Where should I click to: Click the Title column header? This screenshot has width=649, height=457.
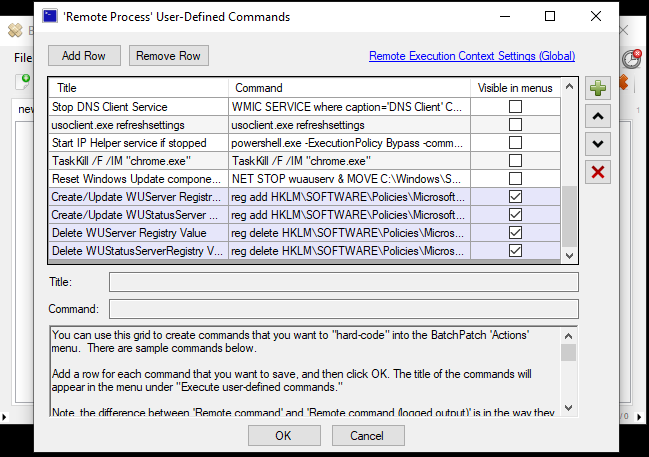(x=138, y=88)
